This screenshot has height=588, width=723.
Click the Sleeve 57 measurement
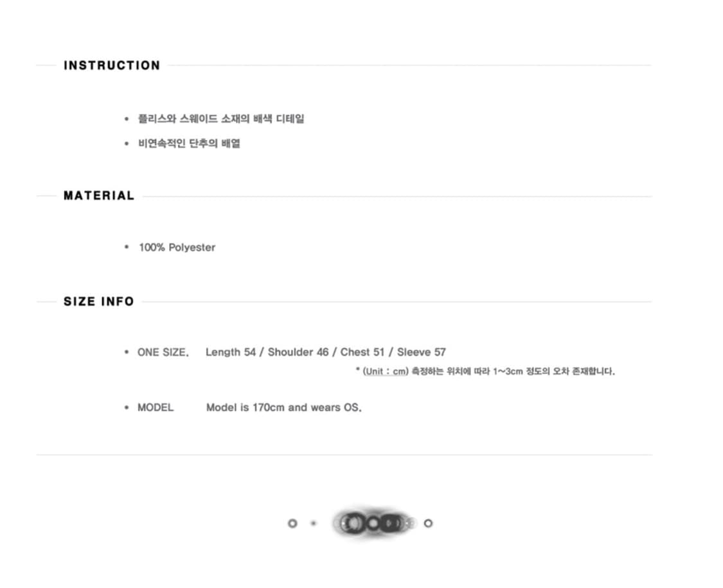point(421,352)
